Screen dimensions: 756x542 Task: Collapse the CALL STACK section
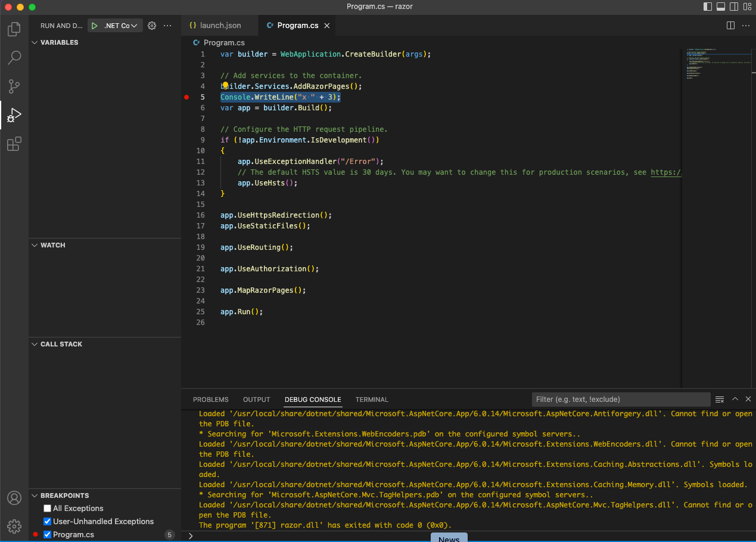coord(35,345)
